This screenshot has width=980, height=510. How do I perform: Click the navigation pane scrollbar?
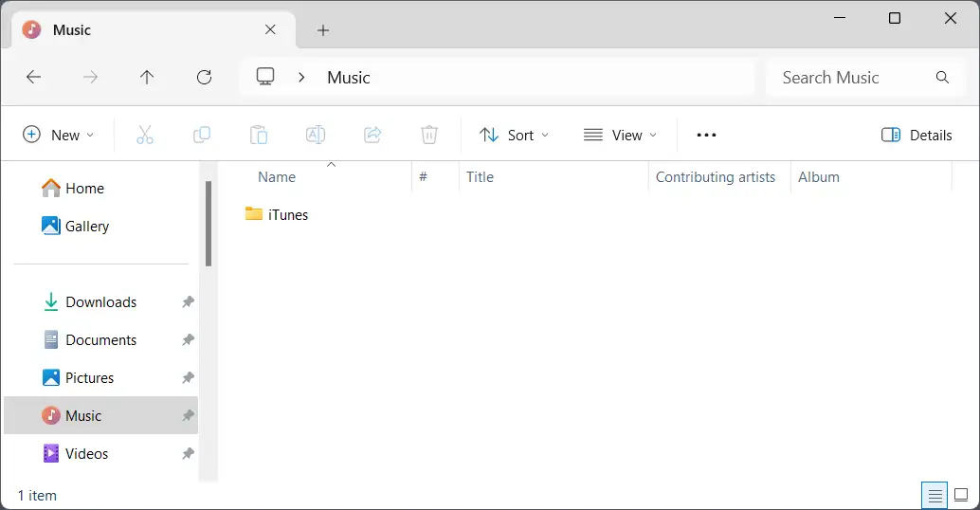[208, 224]
